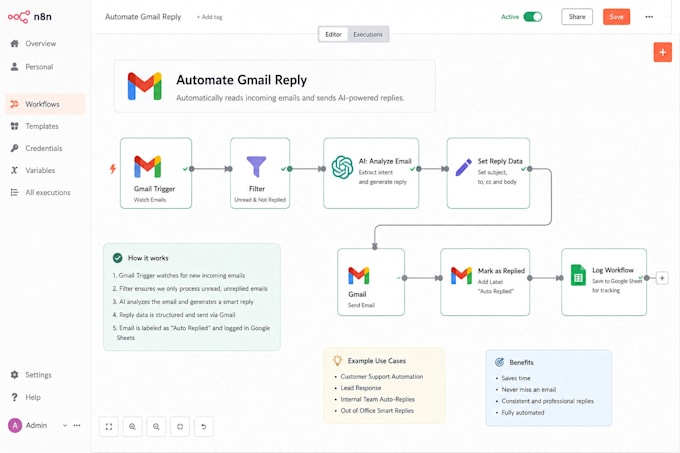This screenshot has width=680, height=453.
Task: Click the reset zoom canvas button
Action: [180, 427]
